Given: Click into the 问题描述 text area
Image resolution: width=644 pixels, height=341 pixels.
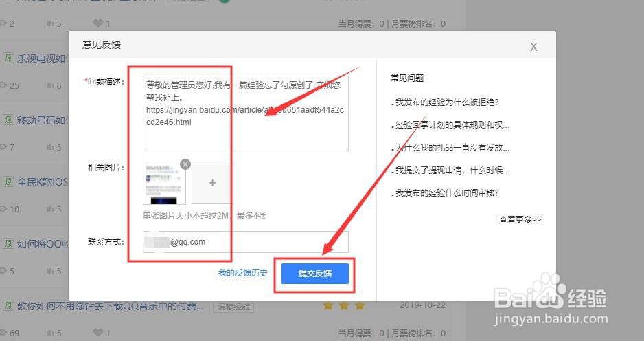Looking at the screenshot, I should coord(246,113).
